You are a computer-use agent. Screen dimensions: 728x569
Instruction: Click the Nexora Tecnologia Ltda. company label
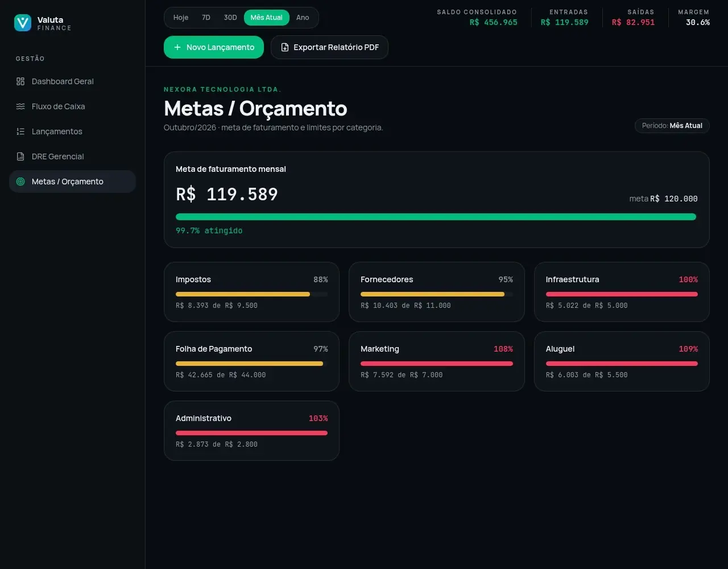[223, 89]
